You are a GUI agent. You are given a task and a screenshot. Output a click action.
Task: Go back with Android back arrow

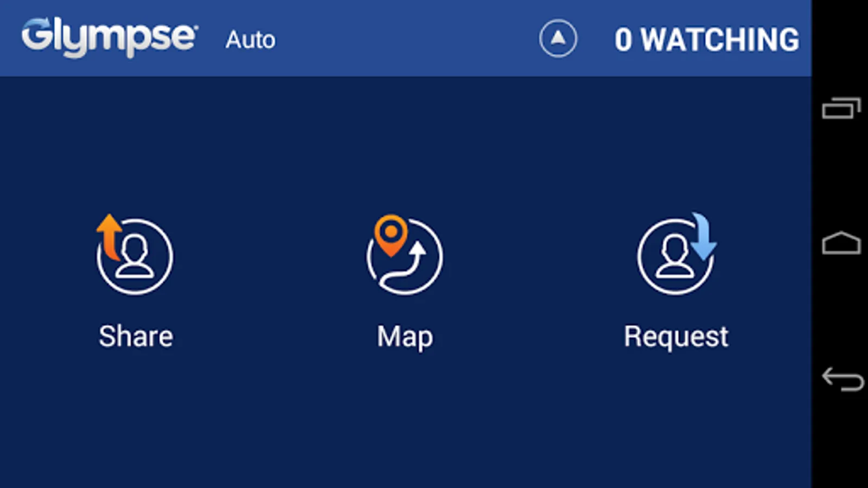pyautogui.click(x=843, y=379)
